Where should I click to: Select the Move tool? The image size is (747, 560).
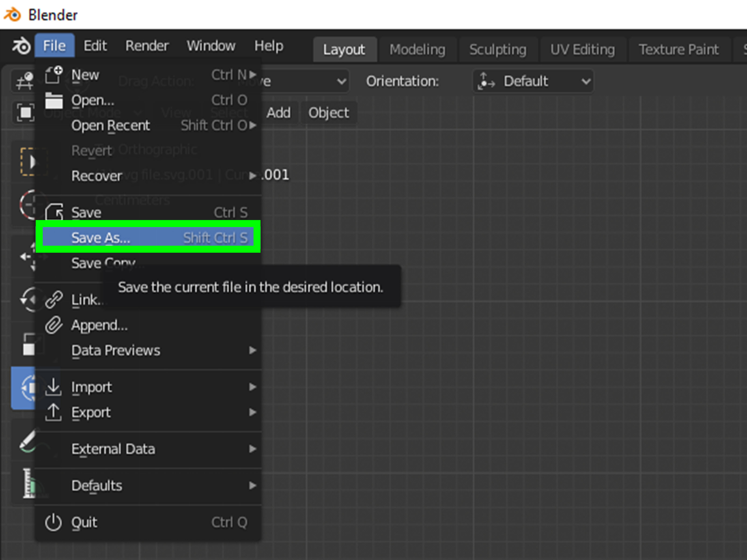coord(27,256)
